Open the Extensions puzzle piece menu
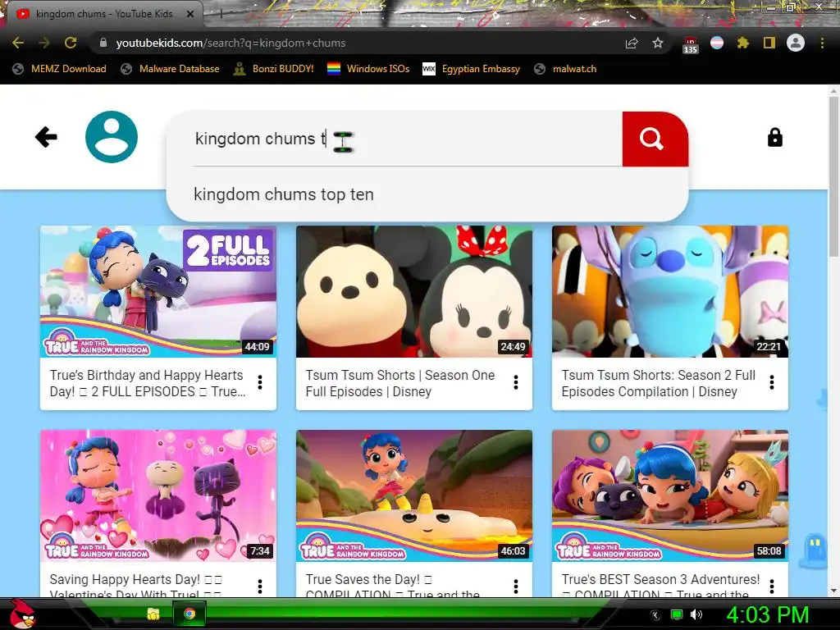Screen dimensions: 840x630 click(743, 43)
